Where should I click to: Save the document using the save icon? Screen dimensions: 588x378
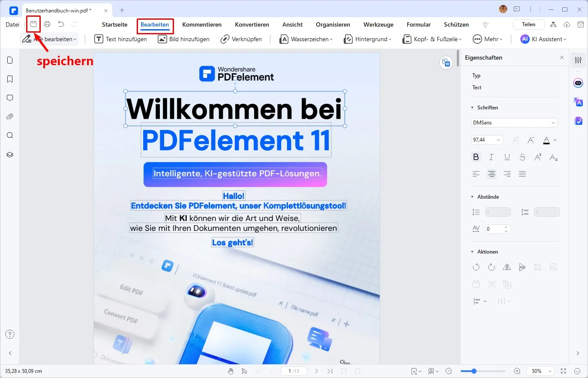coord(33,24)
